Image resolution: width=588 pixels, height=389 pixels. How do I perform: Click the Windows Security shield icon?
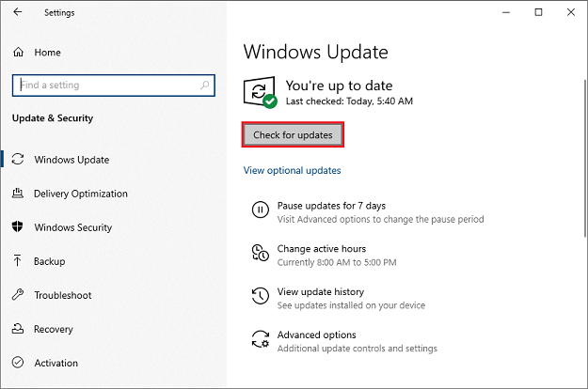coord(18,227)
